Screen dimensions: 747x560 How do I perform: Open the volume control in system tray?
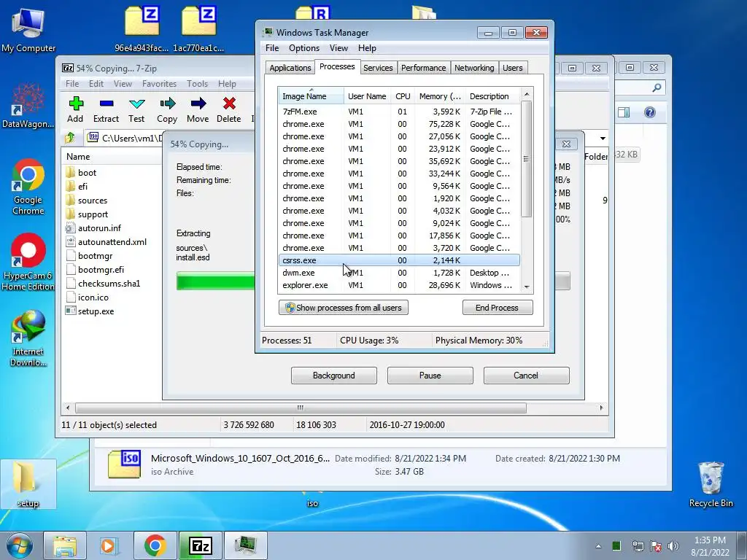click(x=673, y=545)
